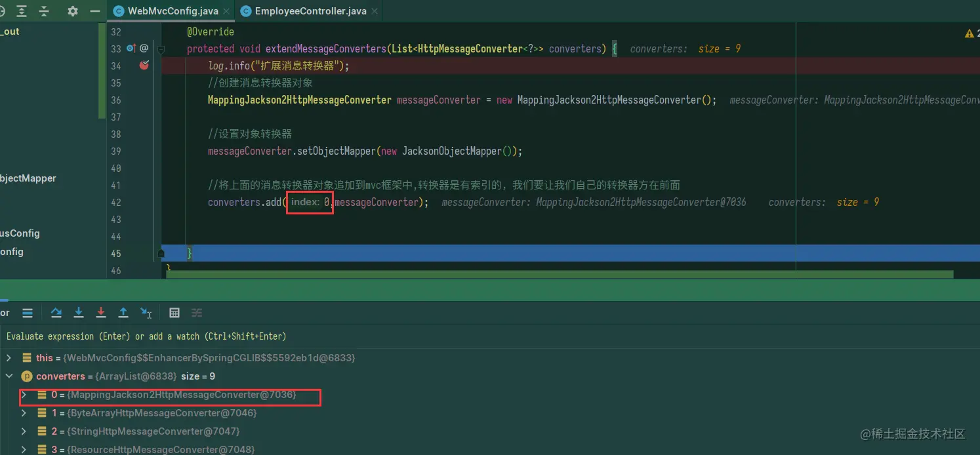Switch to the EmployeeController.java tab
980x455 pixels.
tap(310, 11)
